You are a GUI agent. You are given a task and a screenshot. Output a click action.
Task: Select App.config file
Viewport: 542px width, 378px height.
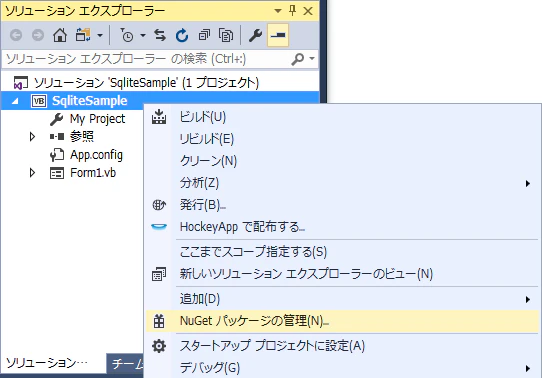click(x=96, y=155)
